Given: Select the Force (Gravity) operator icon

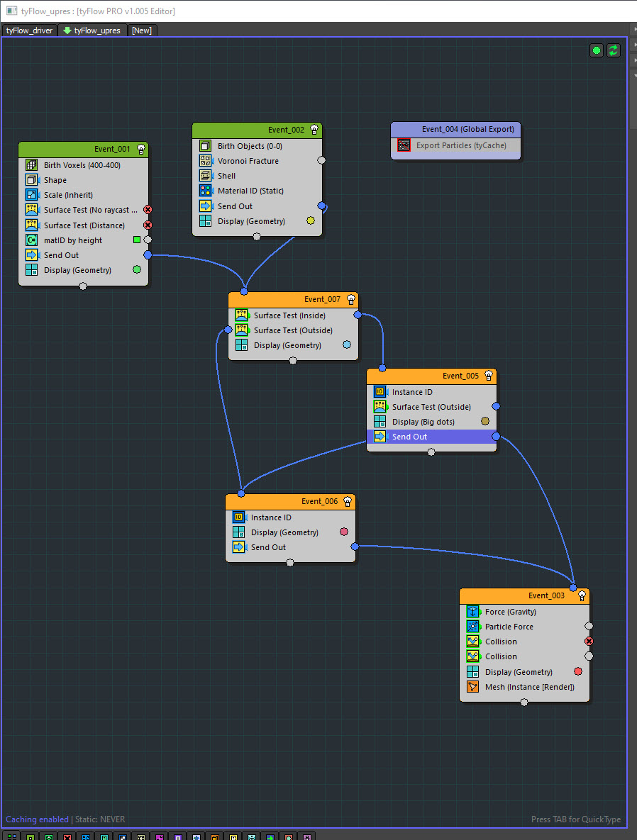Looking at the screenshot, I should 472,612.
